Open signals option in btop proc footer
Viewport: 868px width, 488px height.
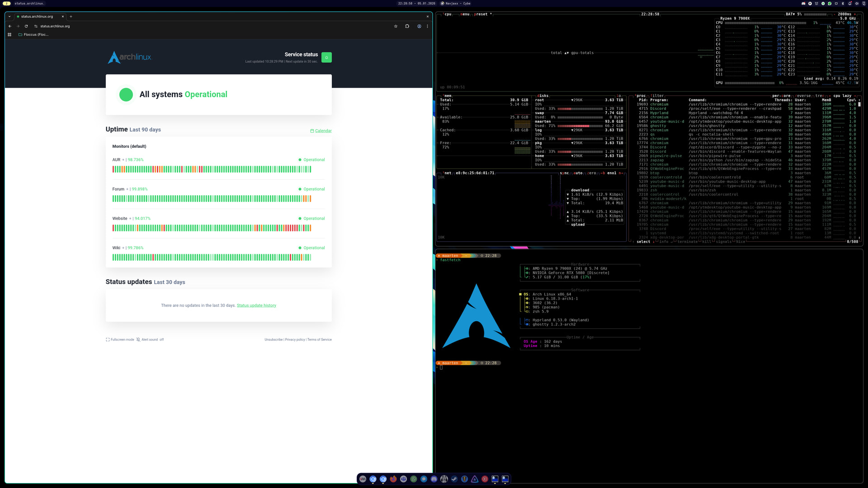(x=724, y=242)
